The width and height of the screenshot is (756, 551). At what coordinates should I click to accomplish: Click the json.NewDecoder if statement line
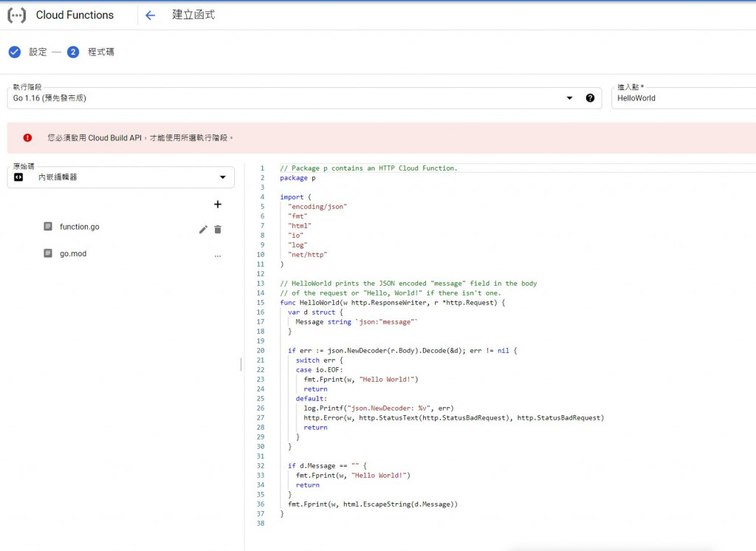pos(402,351)
